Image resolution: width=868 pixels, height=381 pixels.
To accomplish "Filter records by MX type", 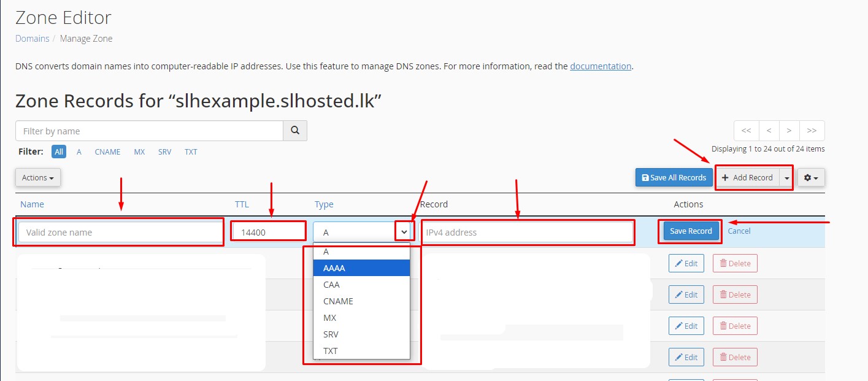I will (x=139, y=152).
